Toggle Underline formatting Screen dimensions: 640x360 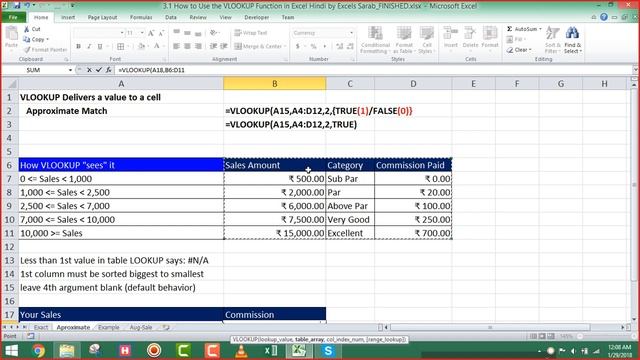(100, 47)
